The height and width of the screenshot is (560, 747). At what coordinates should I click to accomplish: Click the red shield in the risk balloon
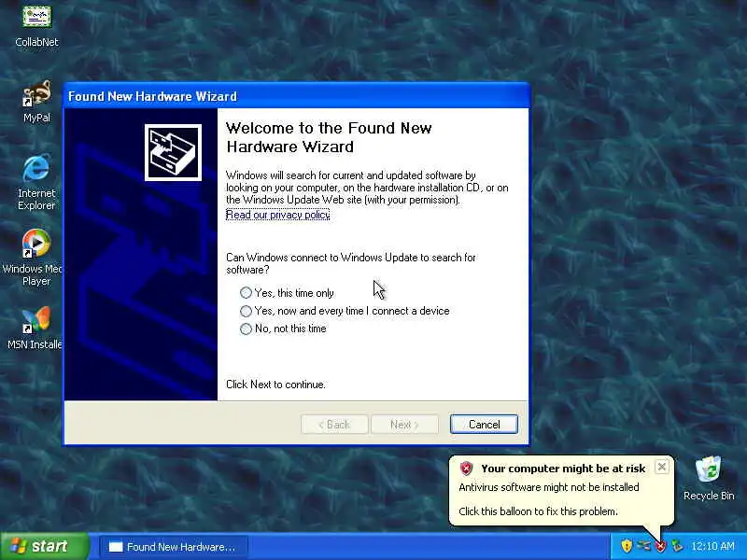(466, 469)
